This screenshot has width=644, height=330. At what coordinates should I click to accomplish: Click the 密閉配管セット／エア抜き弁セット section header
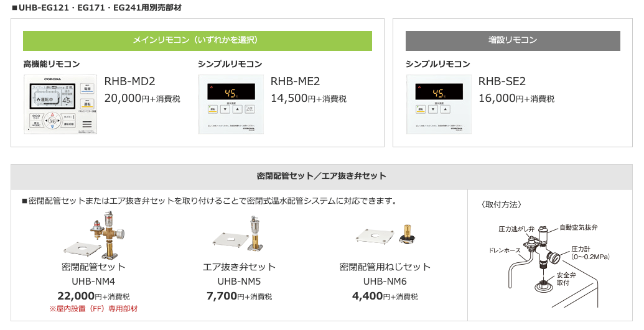point(322,176)
